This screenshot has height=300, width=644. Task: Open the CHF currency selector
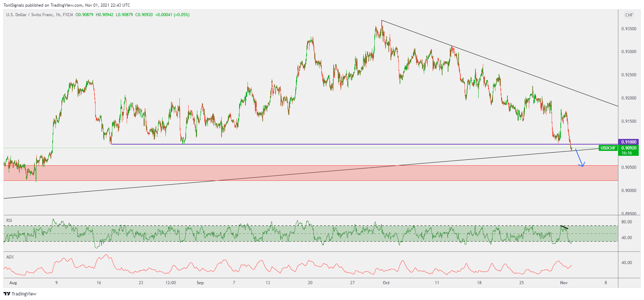tap(629, 15)
